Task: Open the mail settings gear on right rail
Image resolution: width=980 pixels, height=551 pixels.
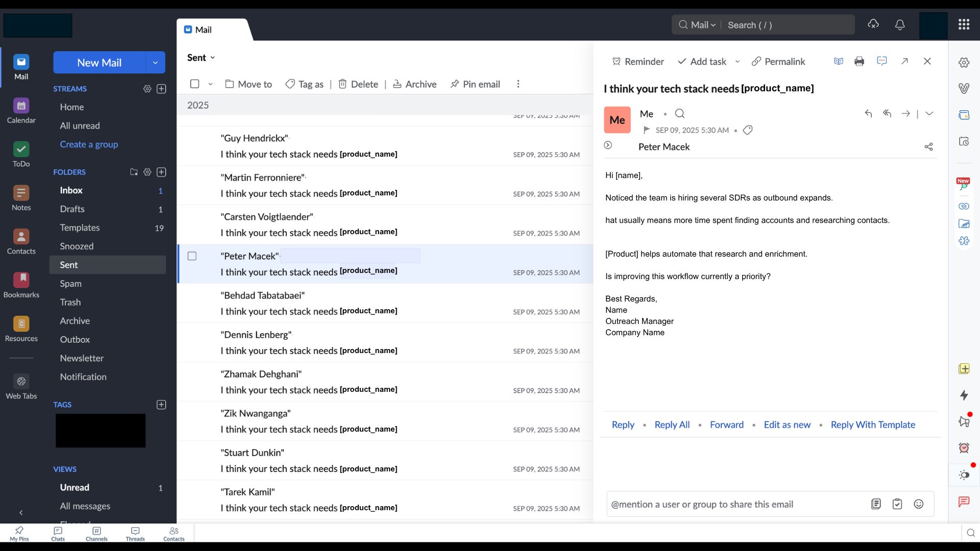Action: [x=964, y=62]
